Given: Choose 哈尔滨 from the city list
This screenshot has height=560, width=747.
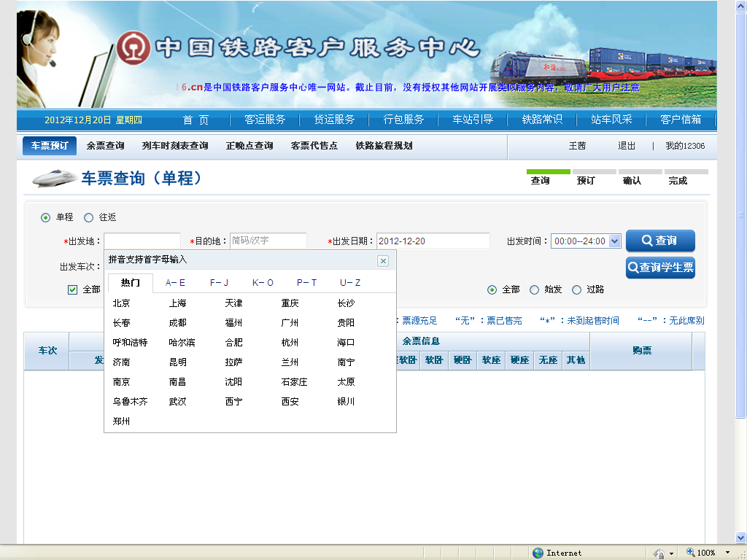Looking at the screenshot, I should pyautogui.click(x=182, y=343).
